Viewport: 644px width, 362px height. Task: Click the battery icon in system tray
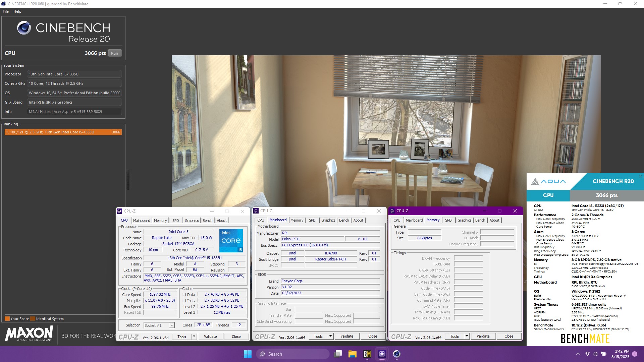(604, 354)
